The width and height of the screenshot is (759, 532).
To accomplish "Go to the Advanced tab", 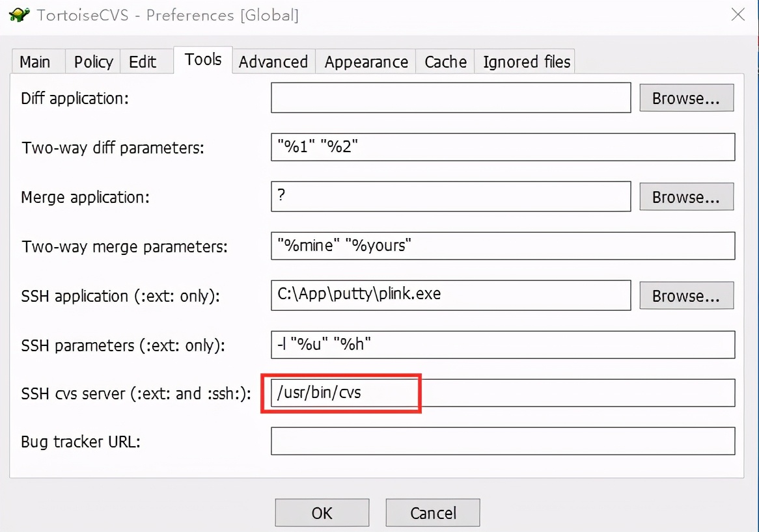I will tap(273, 62).
